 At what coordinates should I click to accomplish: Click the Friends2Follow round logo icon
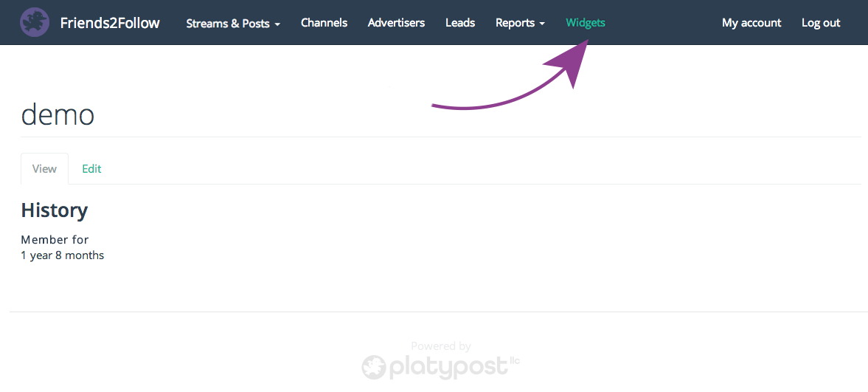pyautogui.click(x=35, y=23)
